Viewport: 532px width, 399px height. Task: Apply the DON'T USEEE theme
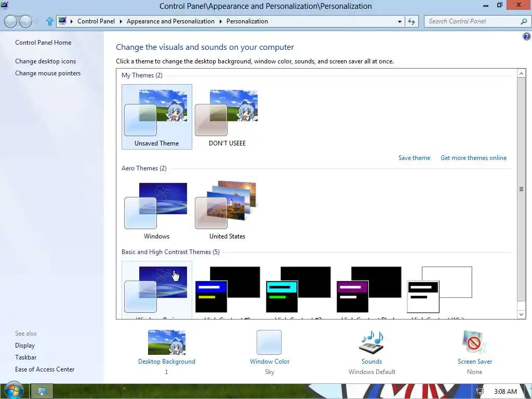pyautogui.click(x=227, y=117)
